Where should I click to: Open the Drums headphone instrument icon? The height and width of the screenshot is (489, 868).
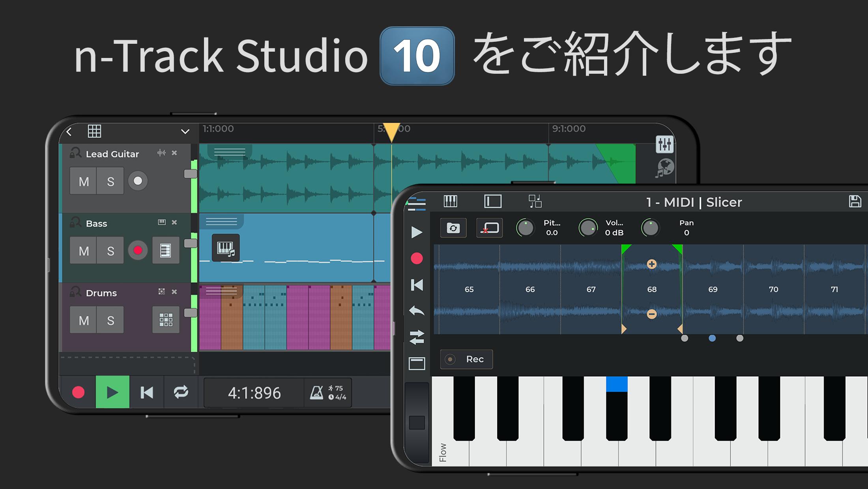[x=75, y=292]
